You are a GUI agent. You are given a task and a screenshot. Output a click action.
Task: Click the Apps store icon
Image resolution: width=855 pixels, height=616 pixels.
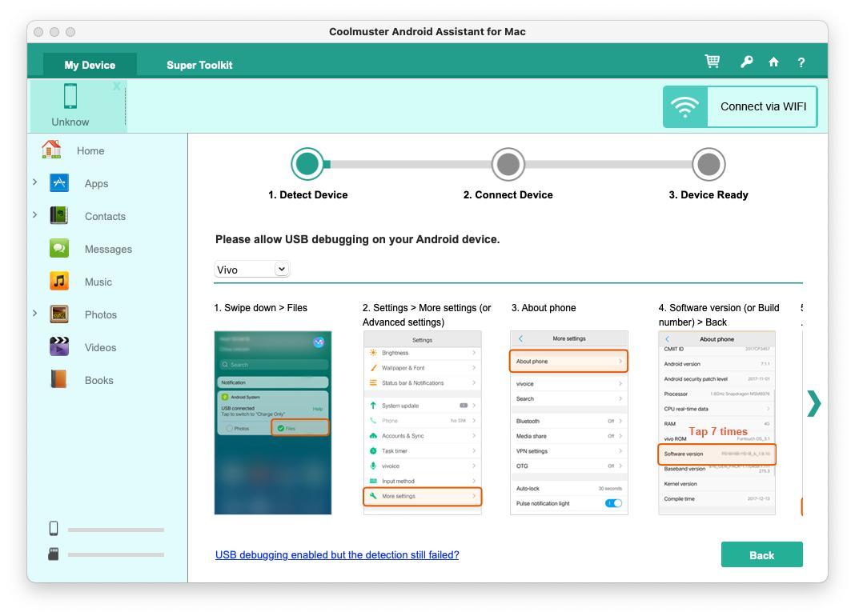59,182
